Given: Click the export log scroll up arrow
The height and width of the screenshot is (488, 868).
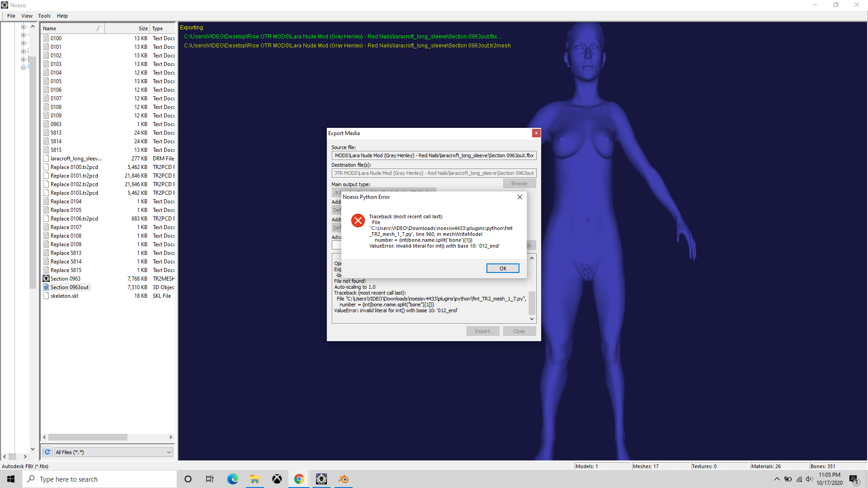Looking at the screenshot, I should 532,258.
